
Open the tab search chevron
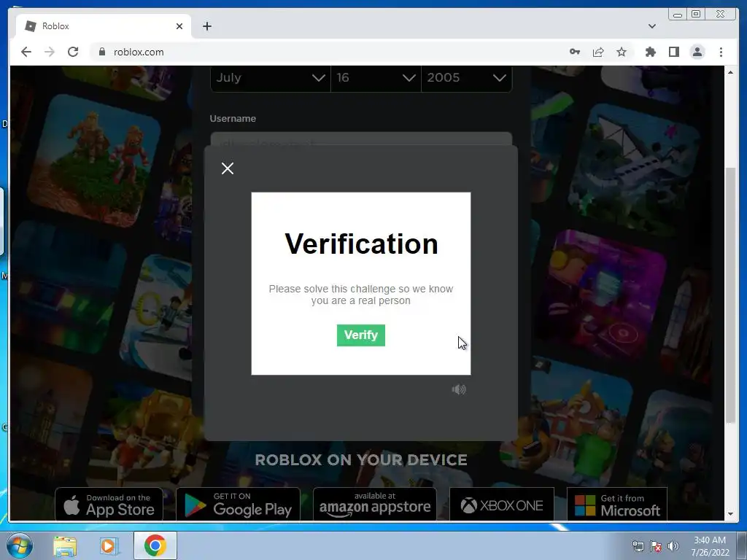click(x=652, y=26)
